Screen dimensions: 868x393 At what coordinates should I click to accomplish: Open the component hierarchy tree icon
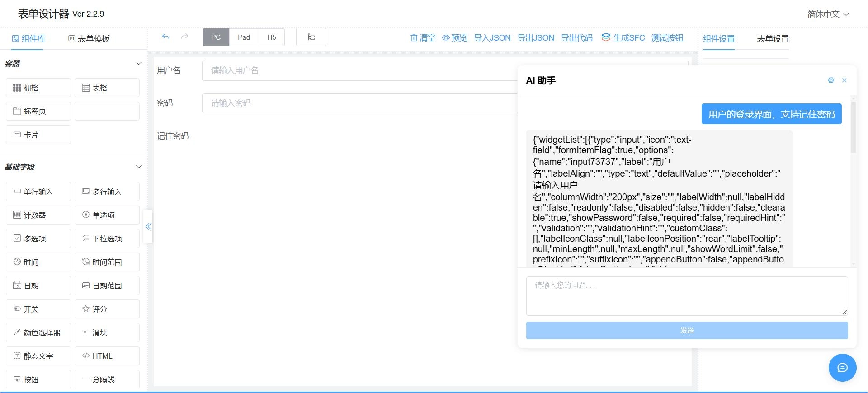click(311, 37)
